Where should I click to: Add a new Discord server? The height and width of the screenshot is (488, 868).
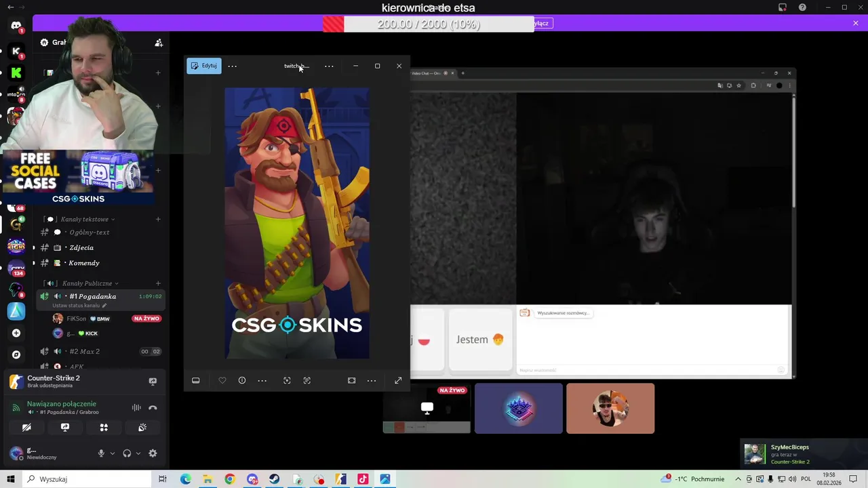click(16, 333)
